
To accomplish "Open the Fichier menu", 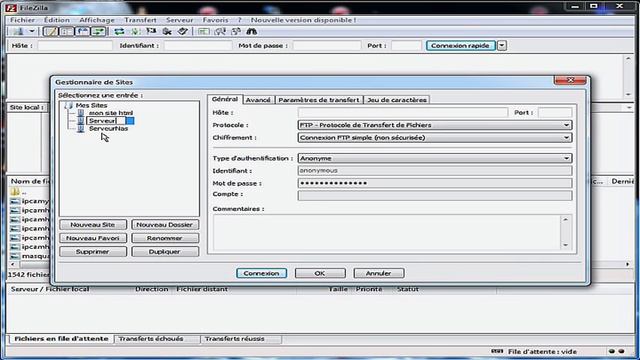I will coord(22,20).
